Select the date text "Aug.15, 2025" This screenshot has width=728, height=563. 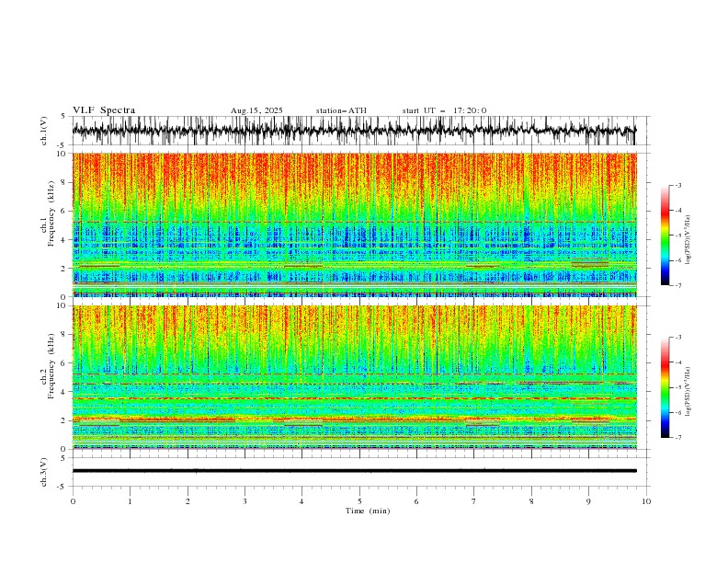click(256, 110)
